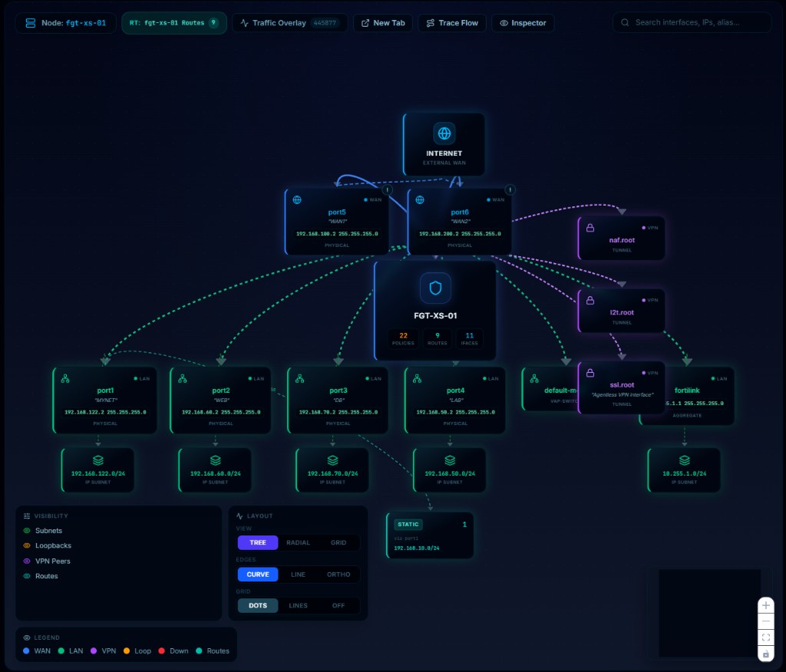Click the LAYOUT panel header

coord(255,516)
